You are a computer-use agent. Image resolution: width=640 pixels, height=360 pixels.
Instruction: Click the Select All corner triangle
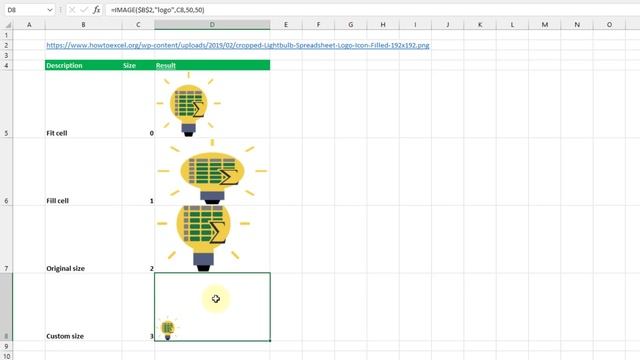pos(7,24)
